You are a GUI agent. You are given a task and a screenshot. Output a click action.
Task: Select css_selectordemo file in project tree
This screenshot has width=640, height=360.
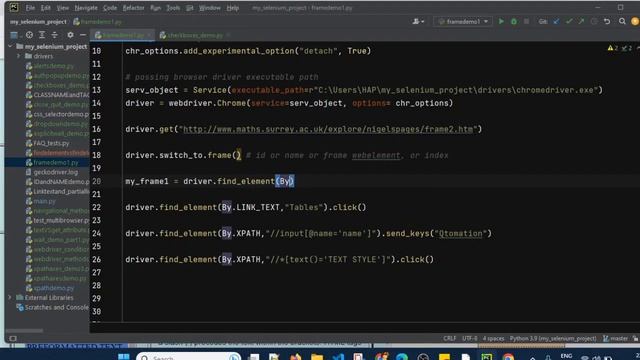click(x=57, y=114)
